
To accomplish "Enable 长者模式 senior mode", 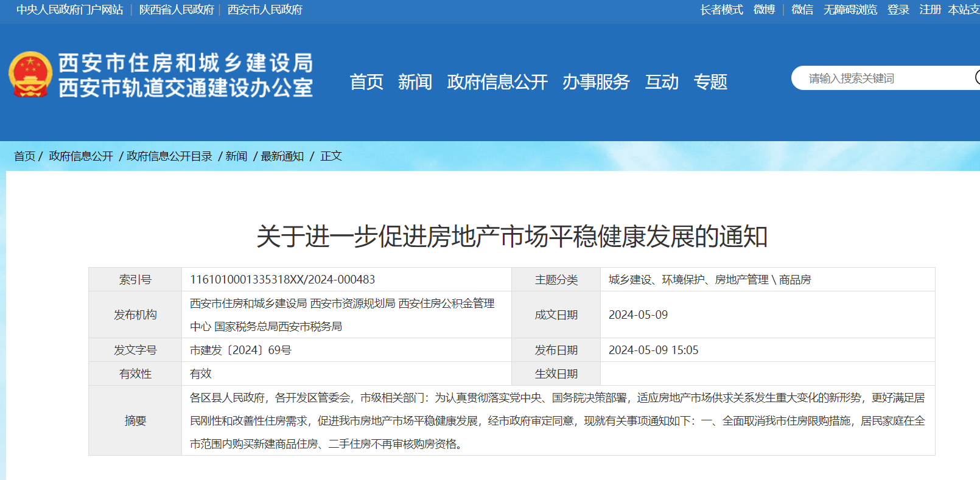I will click(721, 10).
